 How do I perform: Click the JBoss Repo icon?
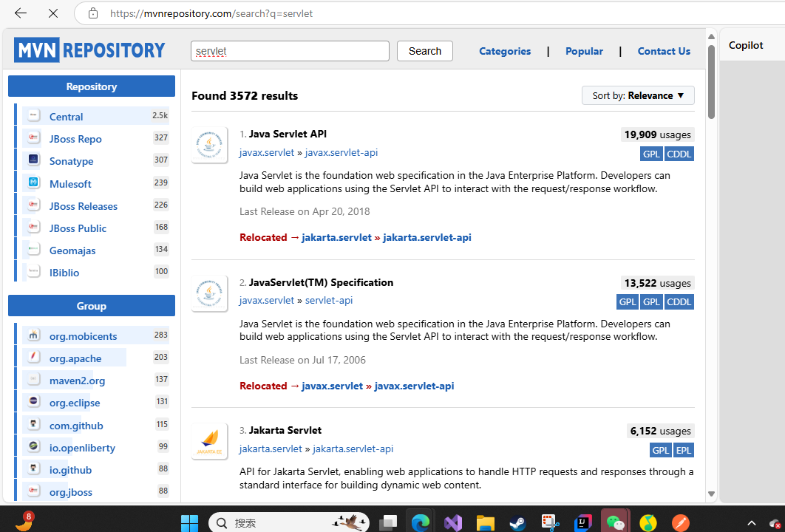[x=33, y=137]
